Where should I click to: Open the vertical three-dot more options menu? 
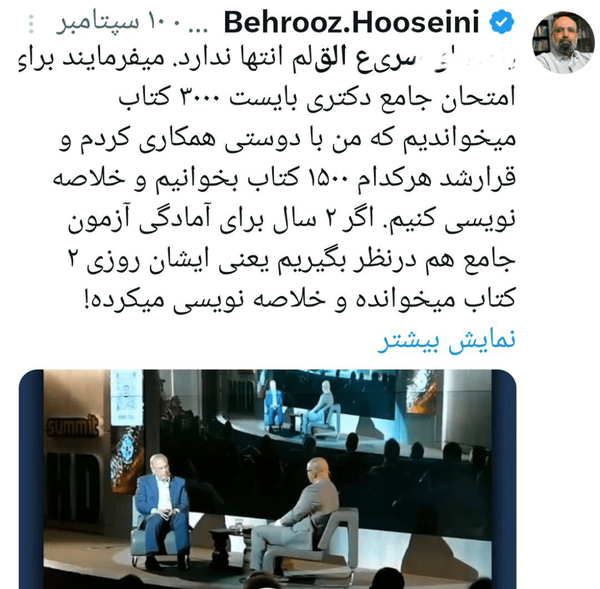pyautogui.click(x=31, y=24)
